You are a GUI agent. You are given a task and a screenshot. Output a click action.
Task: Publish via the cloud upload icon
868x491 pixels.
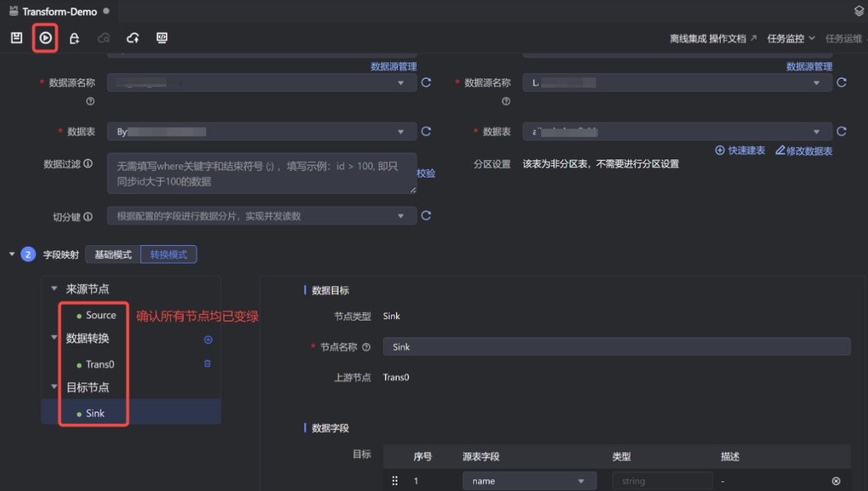point(133,38)
